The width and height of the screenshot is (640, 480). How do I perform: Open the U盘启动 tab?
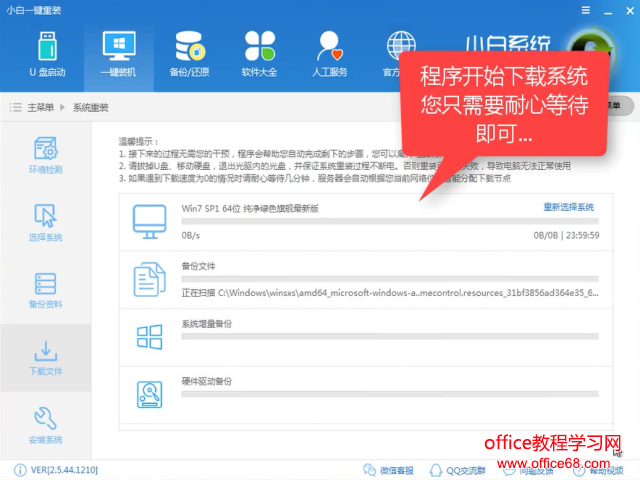click(47, 55)
